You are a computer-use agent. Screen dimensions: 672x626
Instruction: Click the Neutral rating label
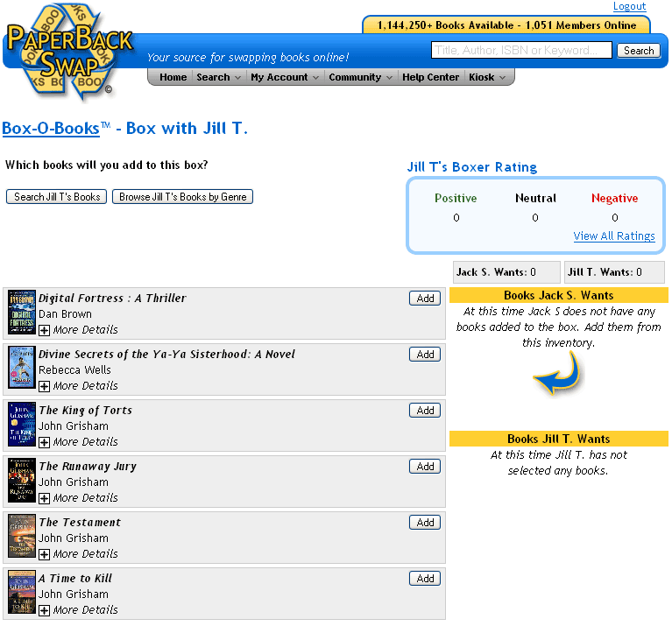(x=535, y=198)
